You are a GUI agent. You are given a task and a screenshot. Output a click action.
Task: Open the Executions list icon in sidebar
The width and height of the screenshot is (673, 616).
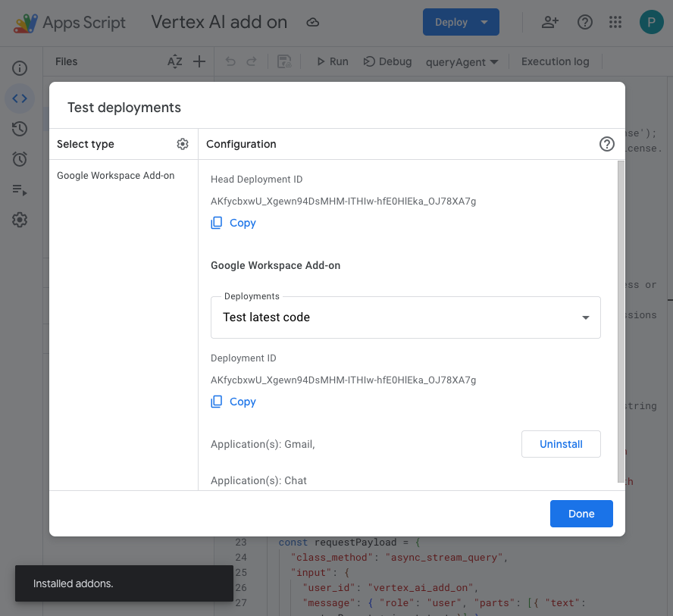(20, 189)
